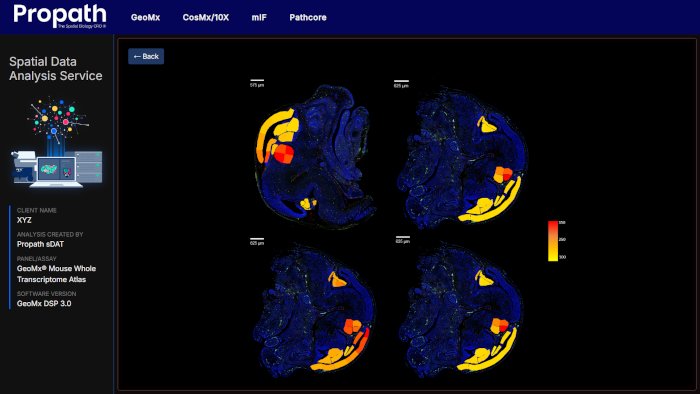Select the mIF navigation item
The width and height of the screenshot is (700, 394).
click(259, 17)
